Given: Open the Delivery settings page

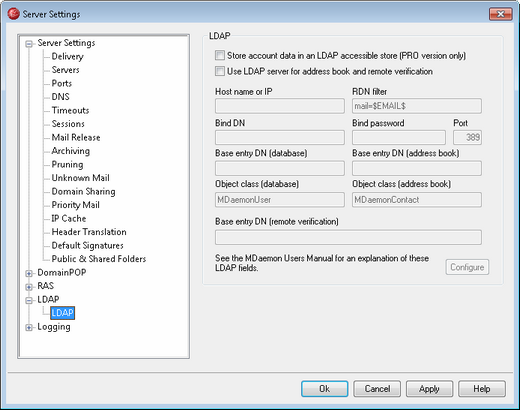Looking at the screenshot, I should (x=67, y=56).
